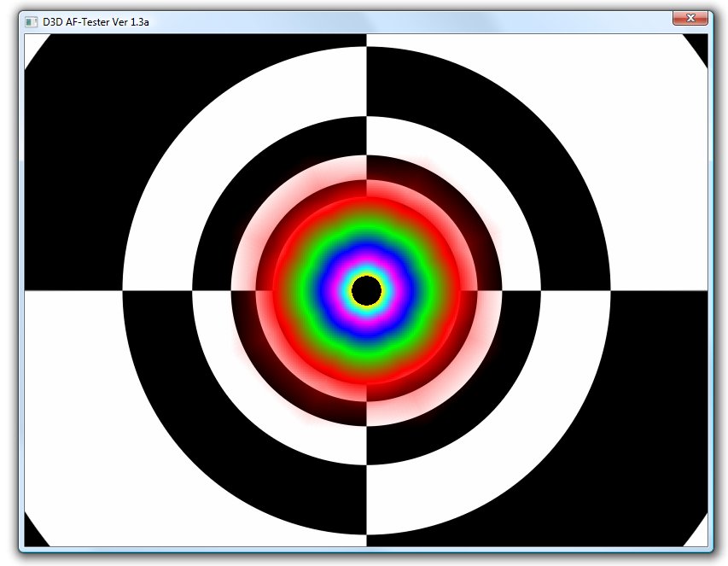Close the D3D AF-Tester window
The width and height of the screenshot is (728, 566).
(x=690, y=18)
